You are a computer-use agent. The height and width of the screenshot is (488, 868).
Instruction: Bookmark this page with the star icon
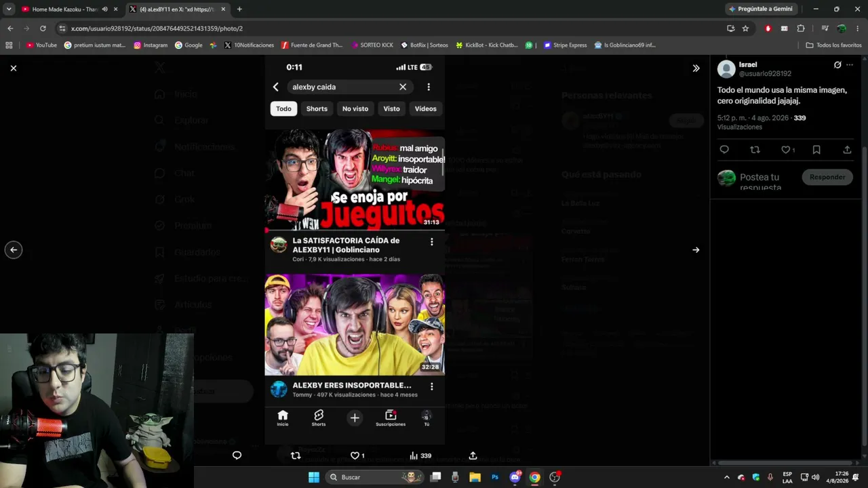[745, 28]
